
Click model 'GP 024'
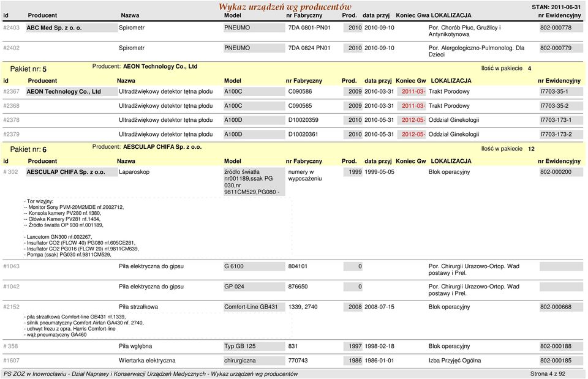pos(254,287)
